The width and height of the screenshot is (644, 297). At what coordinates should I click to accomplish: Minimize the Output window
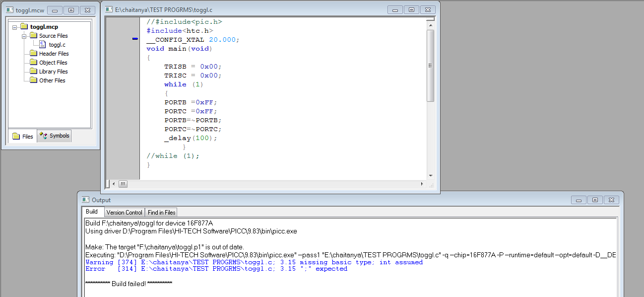pos(579,200)
